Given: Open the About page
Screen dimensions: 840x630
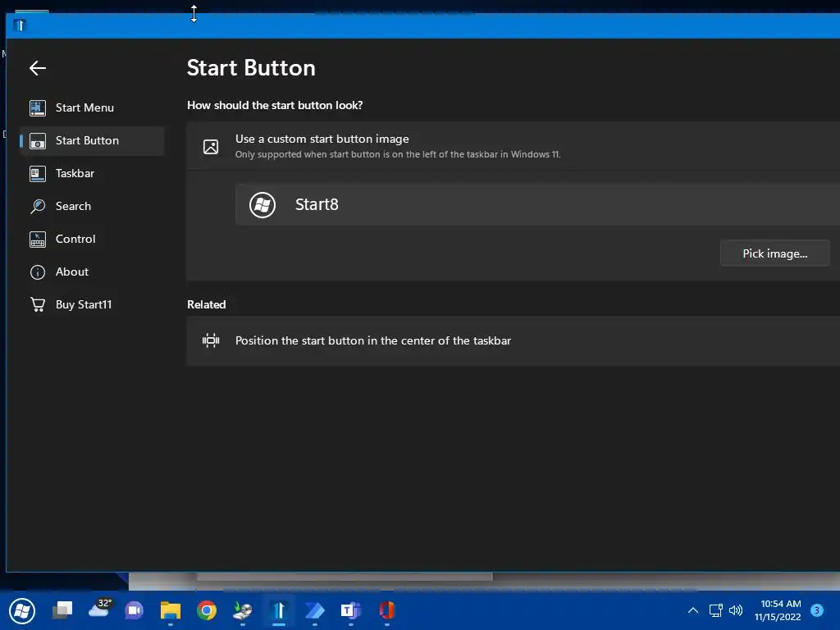Looking at the screenshot, I should coord(92,272).
